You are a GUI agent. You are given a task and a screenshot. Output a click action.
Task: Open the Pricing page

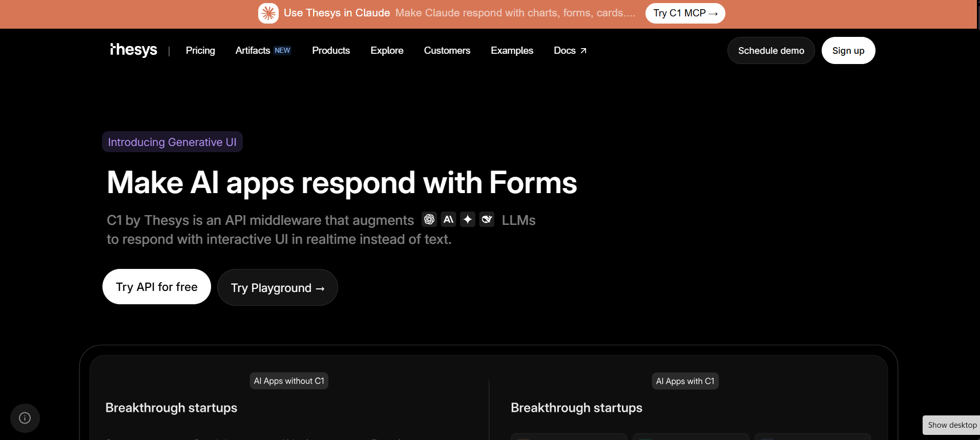point(200,50)
